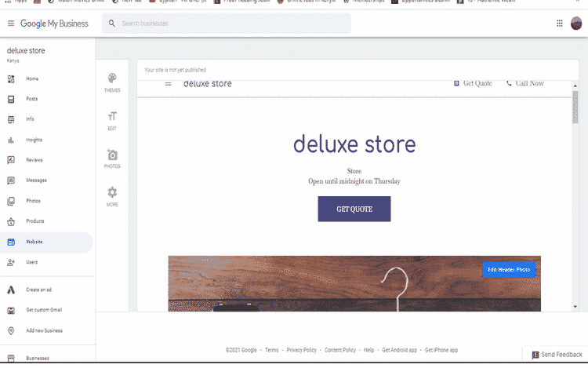588x368 pixels.
Task: Click the GET QUOTE button
Action: coord(354,209)
